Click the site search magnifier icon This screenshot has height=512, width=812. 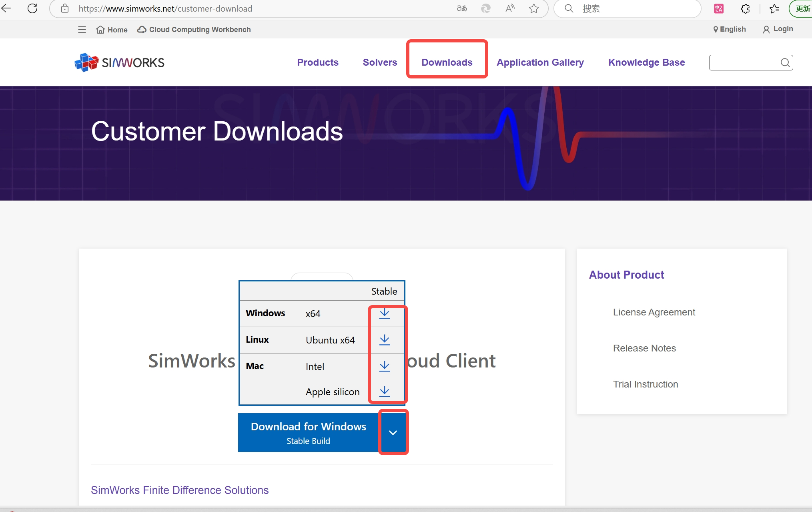[785, 62]
